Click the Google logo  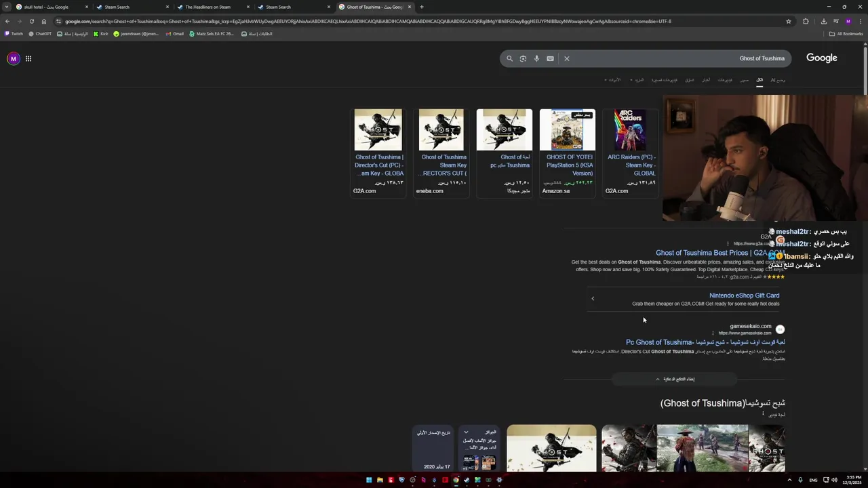click(822, 58)
